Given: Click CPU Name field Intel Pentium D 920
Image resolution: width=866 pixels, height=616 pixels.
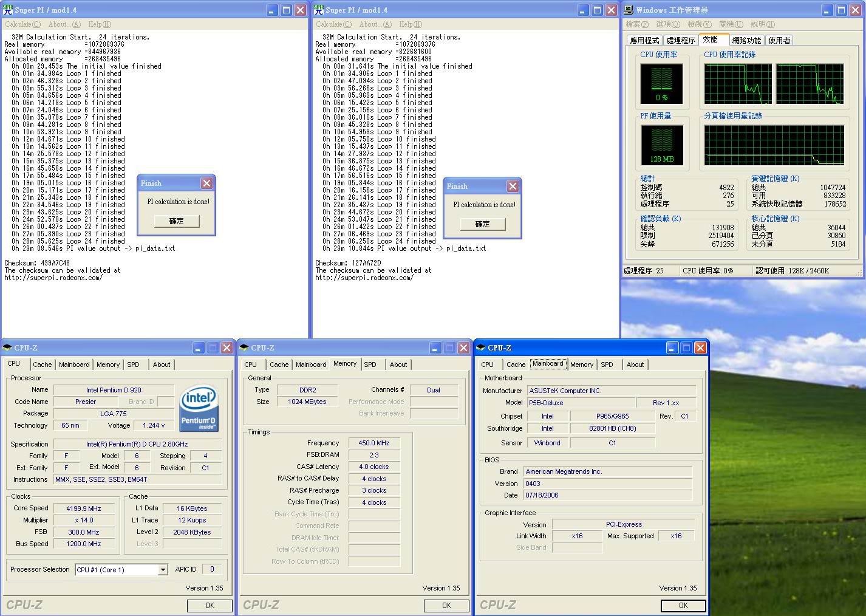Looking at the screenshot, I should pyautogui.click(x=114, y=390).
